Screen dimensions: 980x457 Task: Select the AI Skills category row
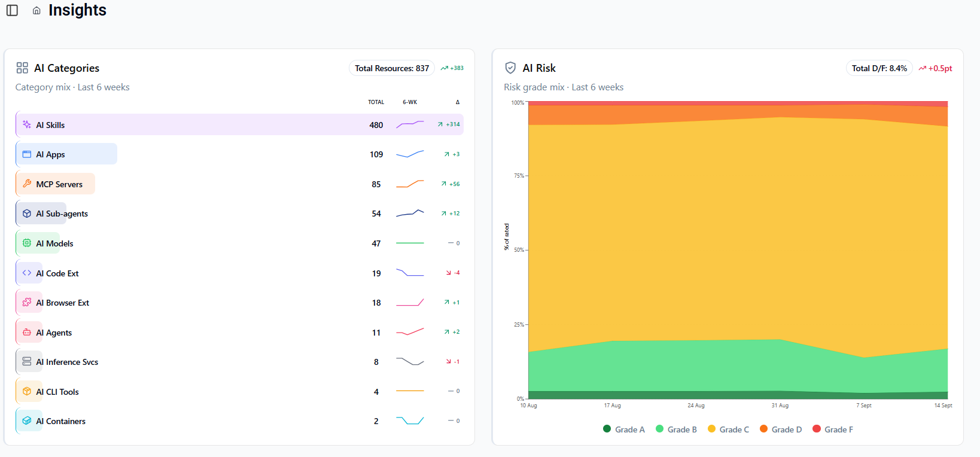(239, 124)
